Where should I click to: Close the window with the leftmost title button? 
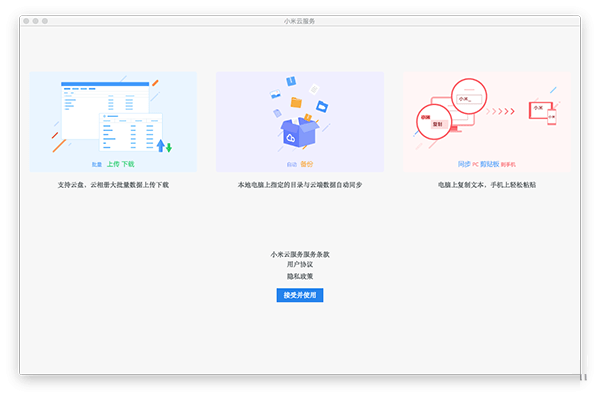point(26,21)
